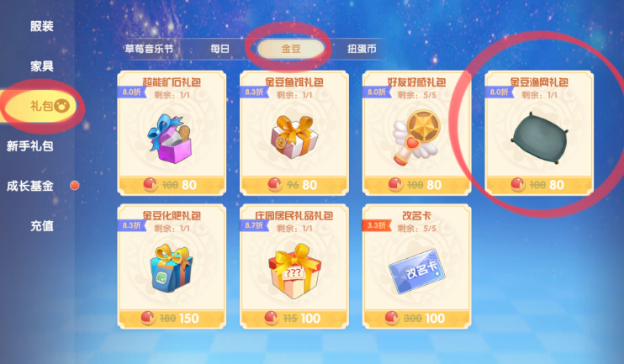Select the 金豆鱼饵礼包 gift box icon
This screenshot has width=624, height=364.
[294, 136]
